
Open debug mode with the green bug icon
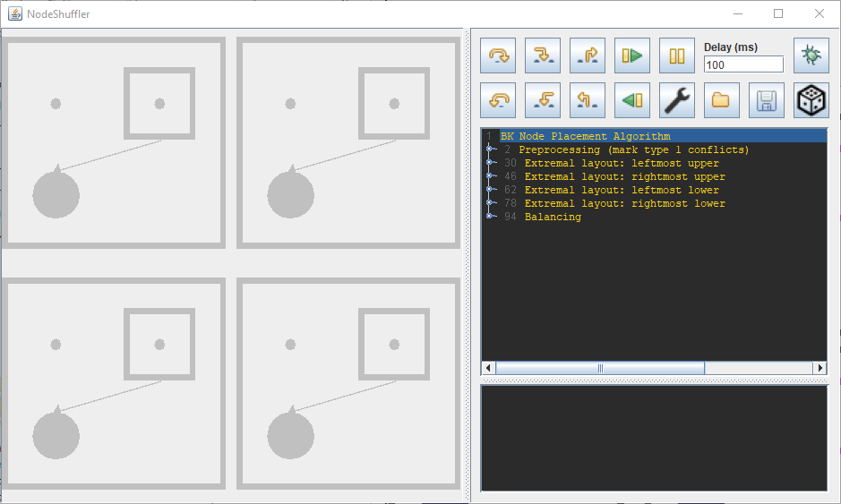click(811, 56)
